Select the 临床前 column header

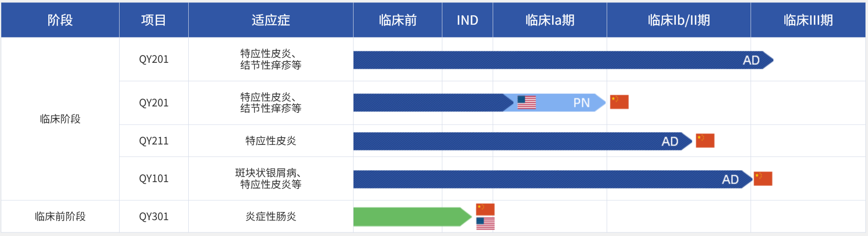pyautogui.click(x=397, y=20)
